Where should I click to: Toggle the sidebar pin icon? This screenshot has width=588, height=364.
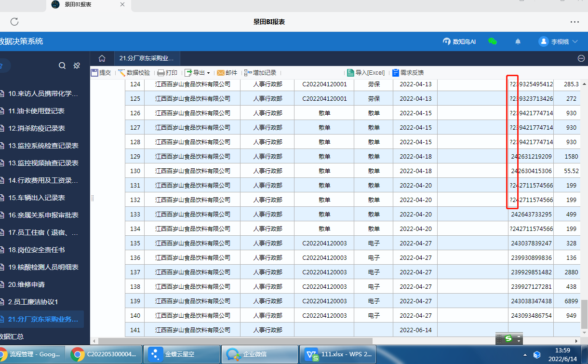pyautogui.click(x=77, y=66)
